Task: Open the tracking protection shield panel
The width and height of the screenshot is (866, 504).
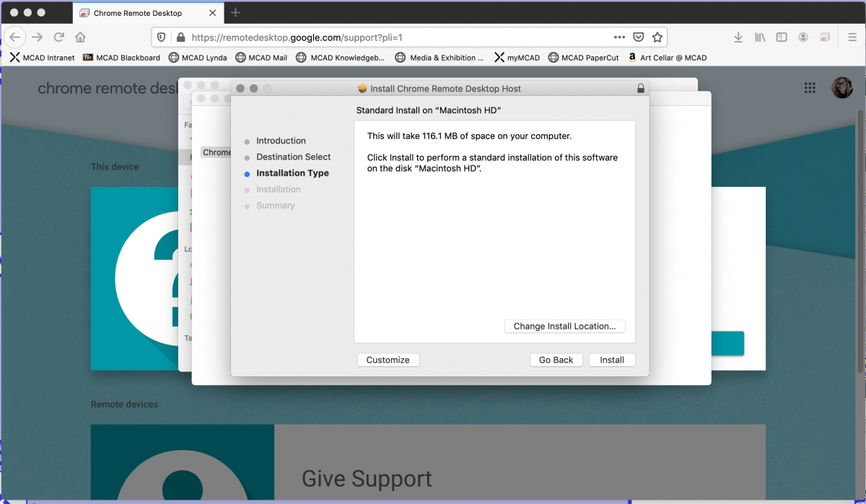Action: point(162,37)
